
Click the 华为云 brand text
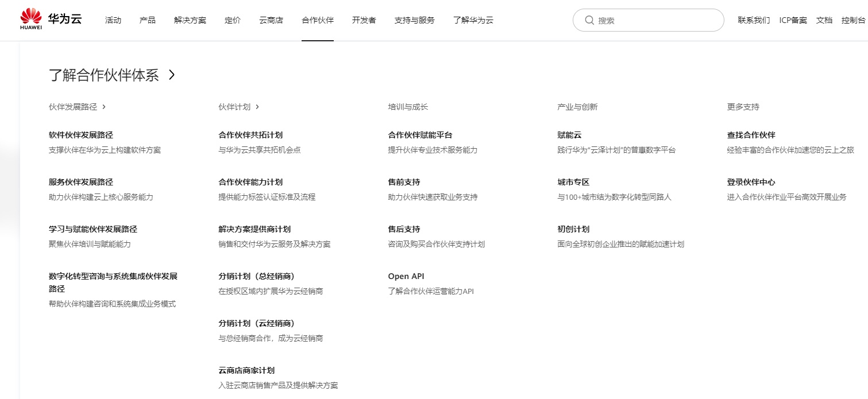tap(65, 19)
